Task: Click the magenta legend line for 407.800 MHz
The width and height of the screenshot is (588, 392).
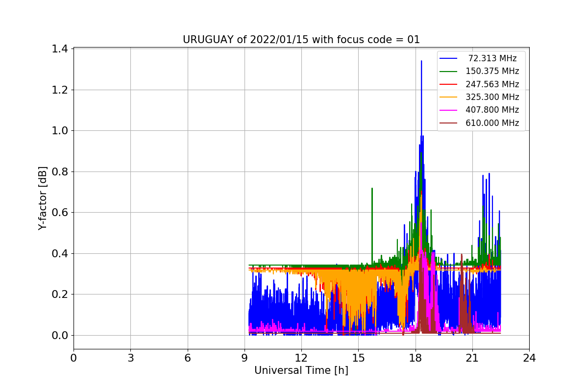Action: tap(449, 110)
